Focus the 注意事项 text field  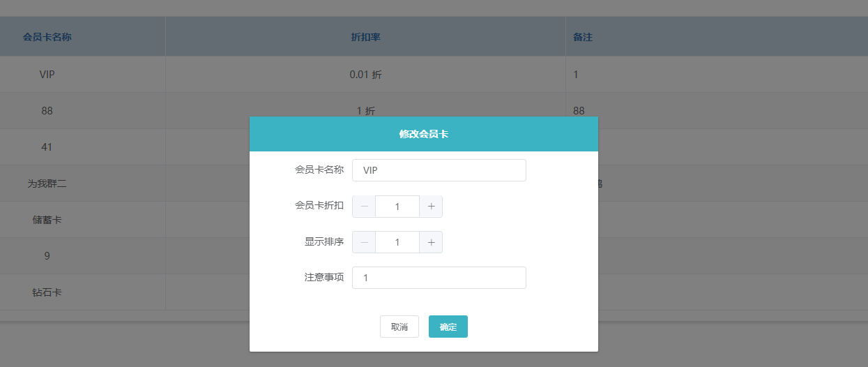[439, 278]
